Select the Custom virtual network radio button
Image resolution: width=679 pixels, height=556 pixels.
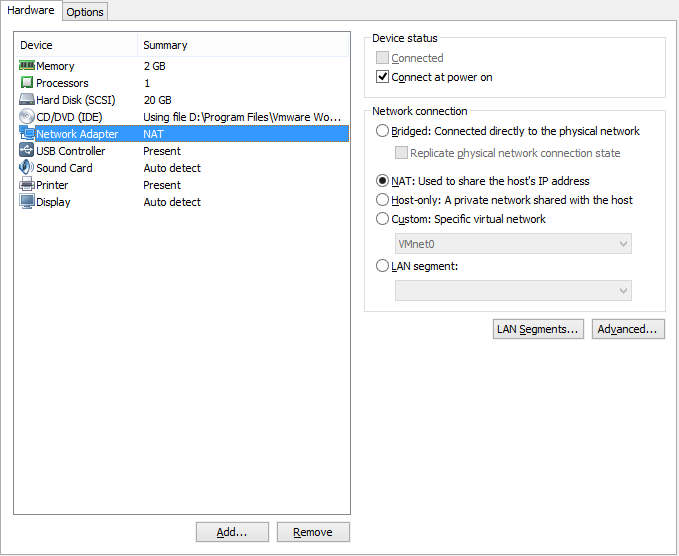(x=382, y=219)
